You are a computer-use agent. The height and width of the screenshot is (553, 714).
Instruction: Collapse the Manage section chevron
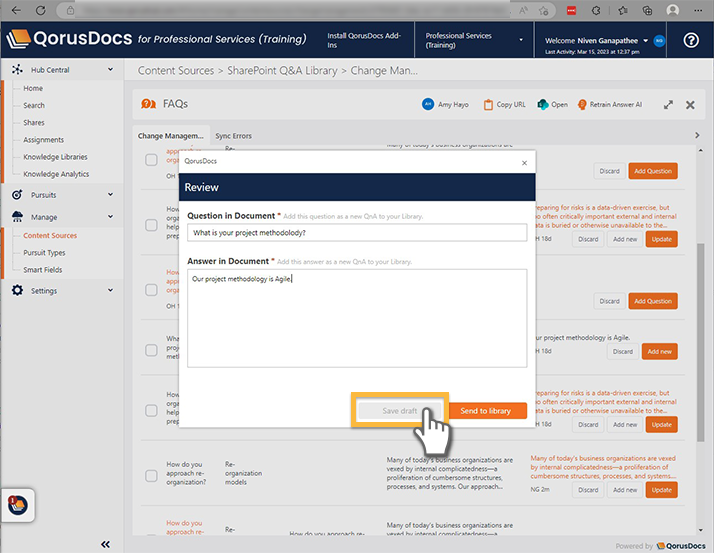pos(110,216)
